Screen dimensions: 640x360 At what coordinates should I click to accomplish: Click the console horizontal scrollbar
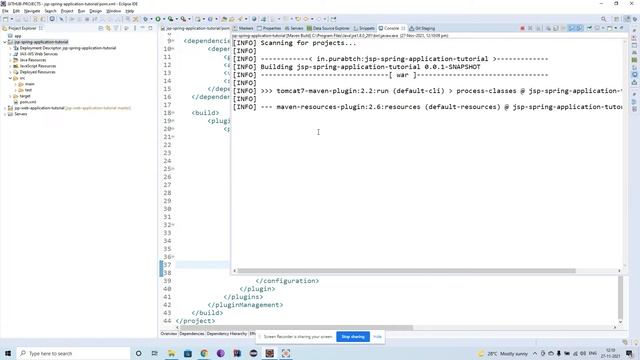click(406, 271)
